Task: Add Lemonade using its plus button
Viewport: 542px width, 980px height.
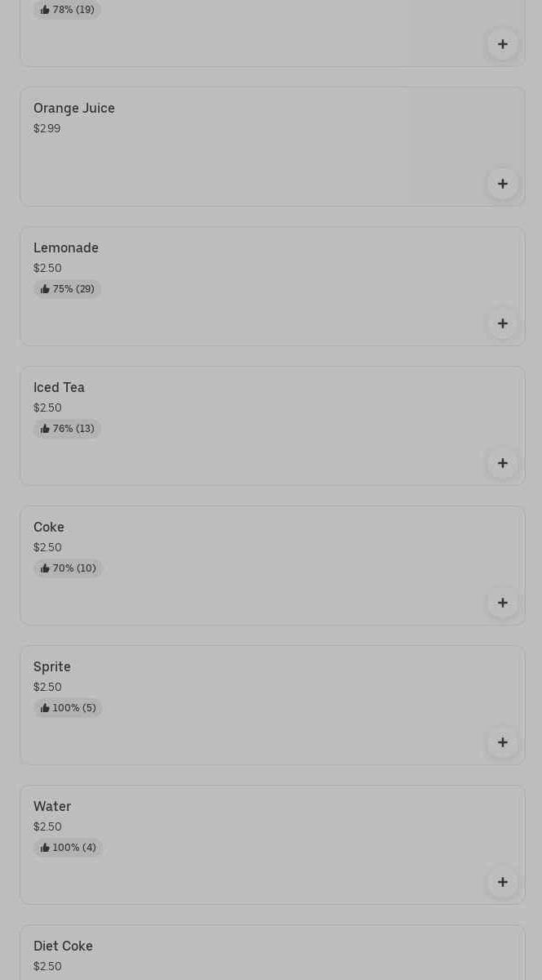Action: (502, 323)
